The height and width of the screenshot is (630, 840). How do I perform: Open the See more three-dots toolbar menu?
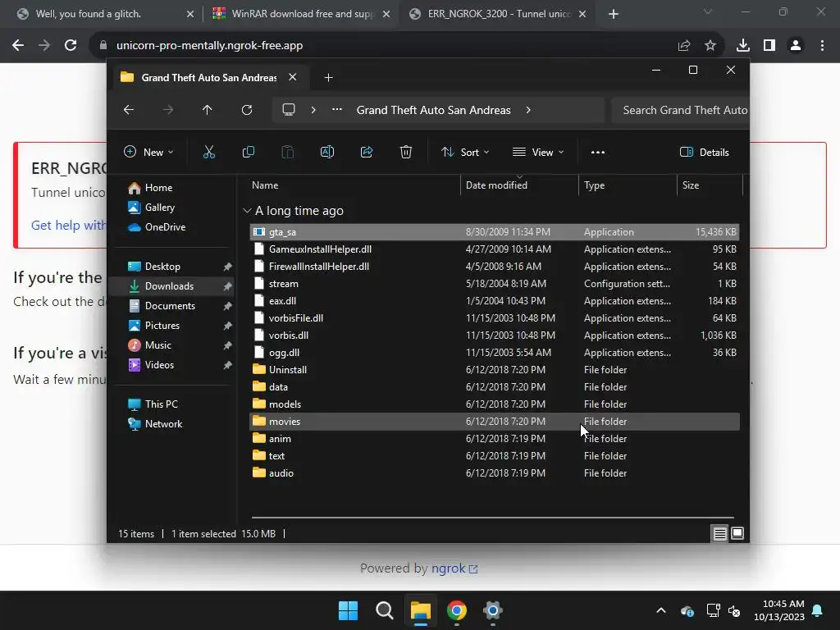click(598, 152)
